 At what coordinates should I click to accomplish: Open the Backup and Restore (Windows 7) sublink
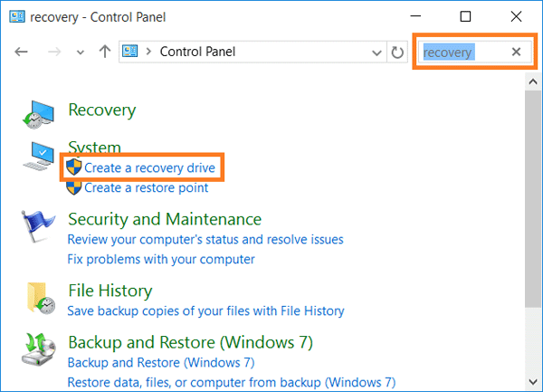click(x=161, y=362)
